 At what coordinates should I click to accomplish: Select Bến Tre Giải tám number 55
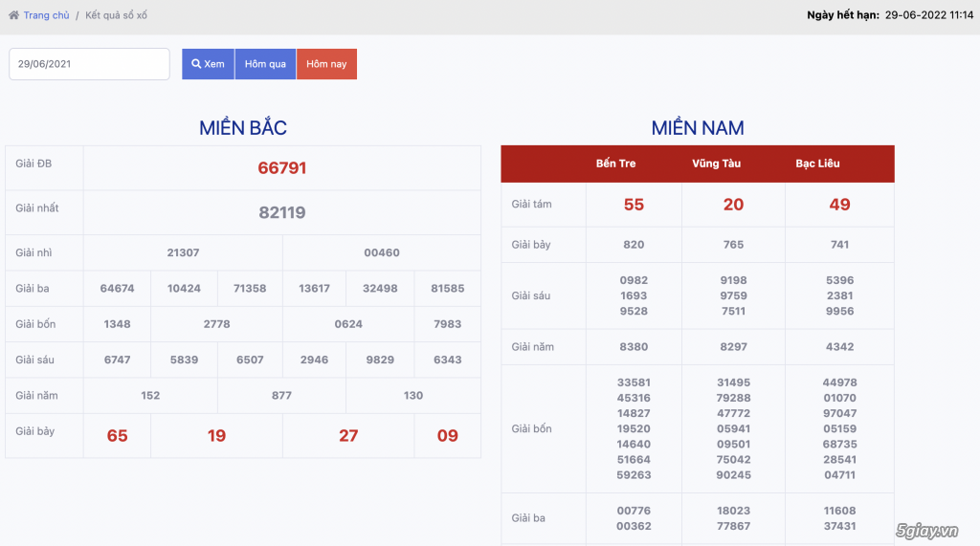pyautogui.click(x=634, y=205)
